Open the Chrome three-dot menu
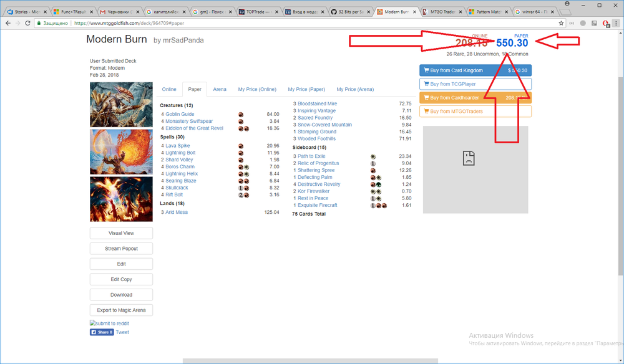Image resolution: width=624 pixels, height=364 pixels. [616, 23]
